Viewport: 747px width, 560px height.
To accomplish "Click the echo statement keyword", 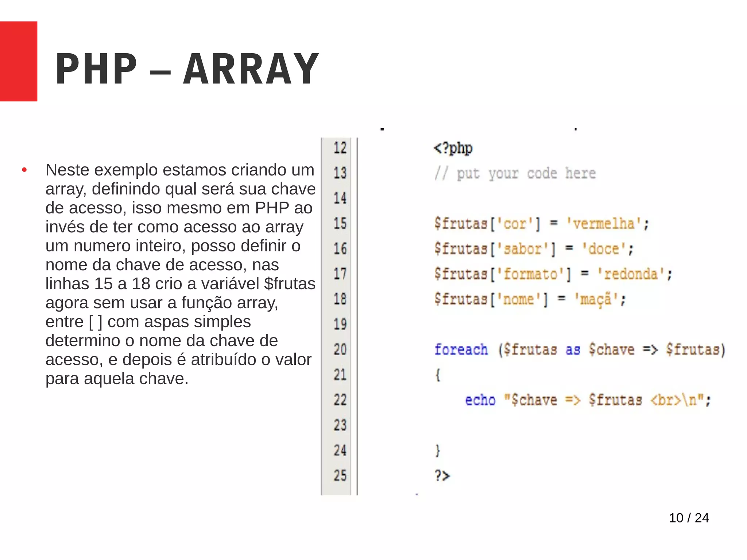I will click(x=480, y=400).
